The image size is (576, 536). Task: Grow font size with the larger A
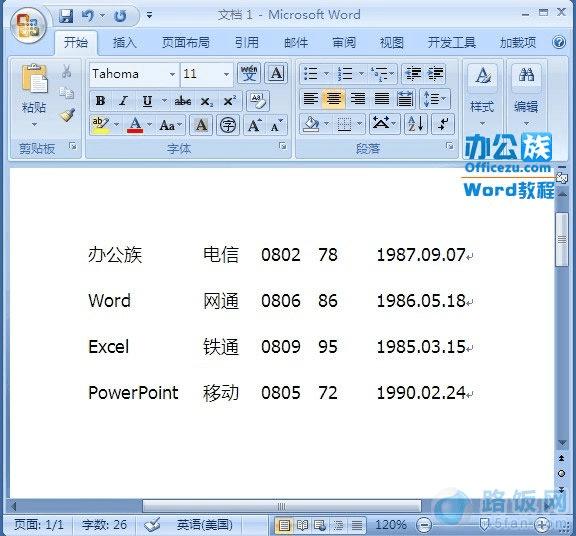(x=254, y=125)
